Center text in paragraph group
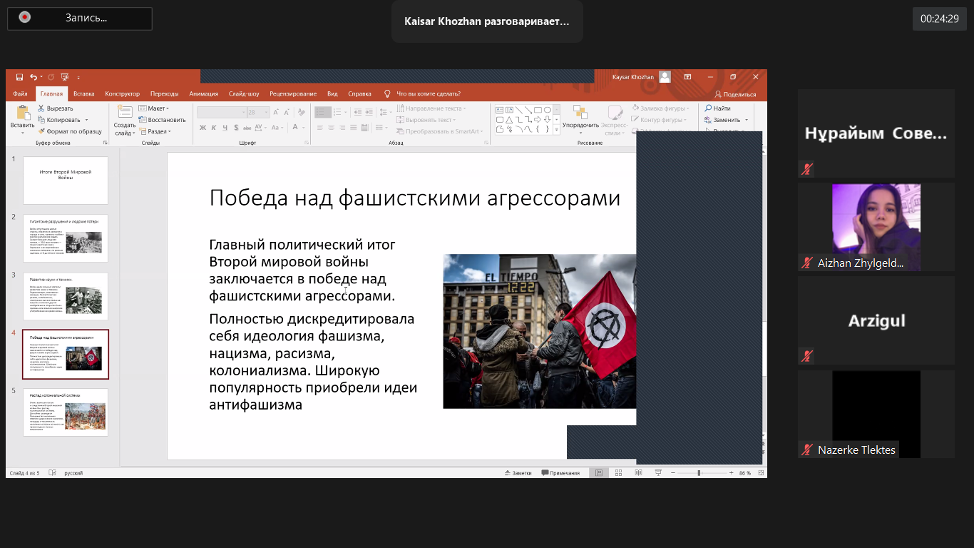This screenshot has height=550, width=974. pos(331,127)
